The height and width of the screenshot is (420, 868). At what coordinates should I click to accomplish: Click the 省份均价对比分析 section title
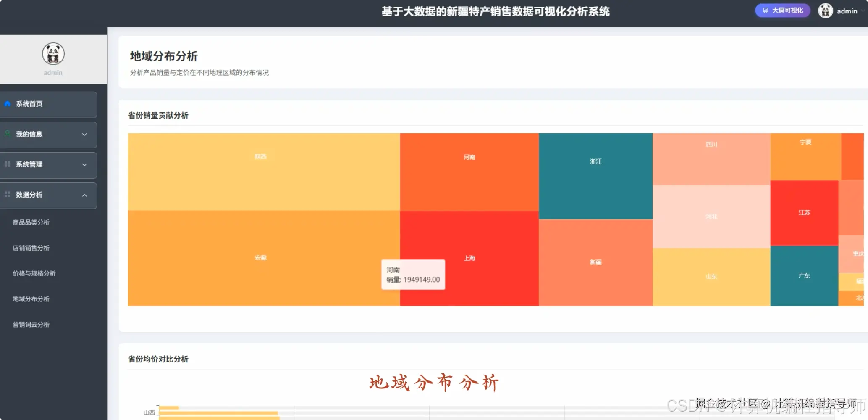tap(158, 359)
